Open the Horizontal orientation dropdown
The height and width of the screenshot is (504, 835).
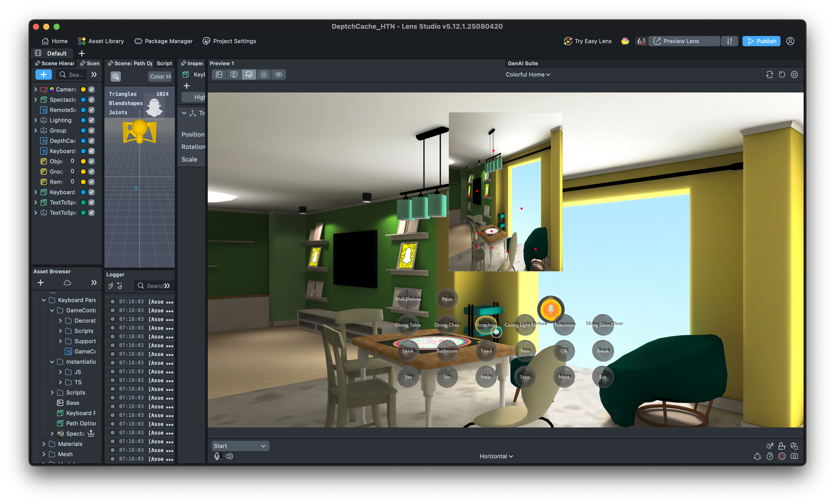coord(496,456)
